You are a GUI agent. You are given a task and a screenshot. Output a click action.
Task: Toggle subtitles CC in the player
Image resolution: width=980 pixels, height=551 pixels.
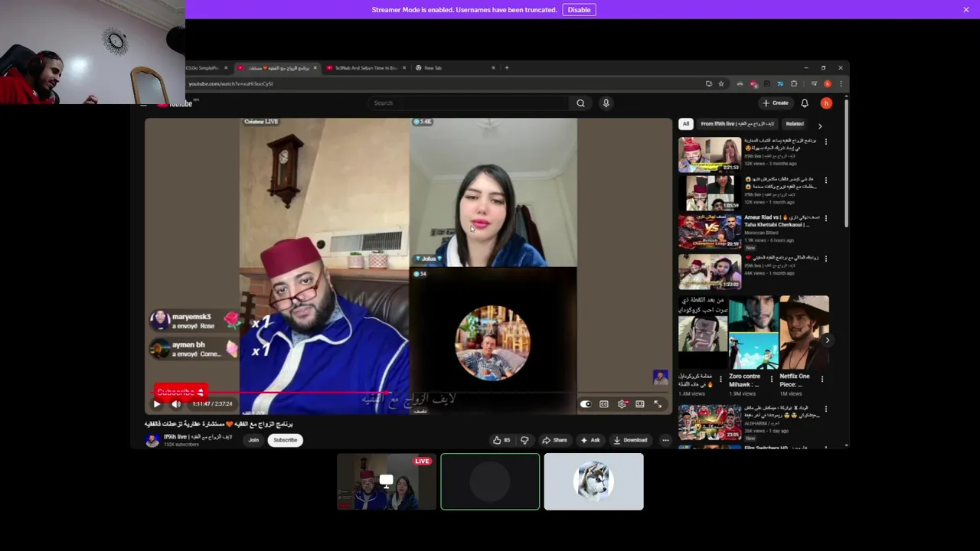[x=604, y=404]
